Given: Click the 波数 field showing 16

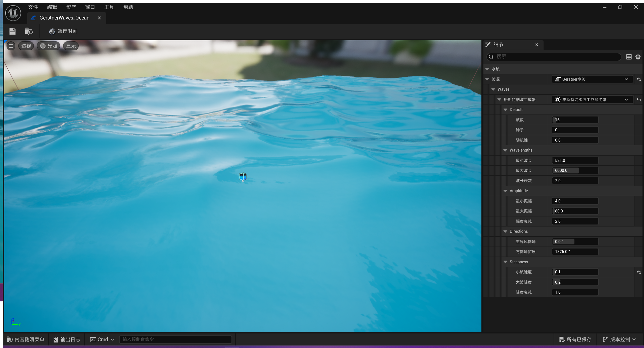Looking at the screenshot, I should point(575,120).
